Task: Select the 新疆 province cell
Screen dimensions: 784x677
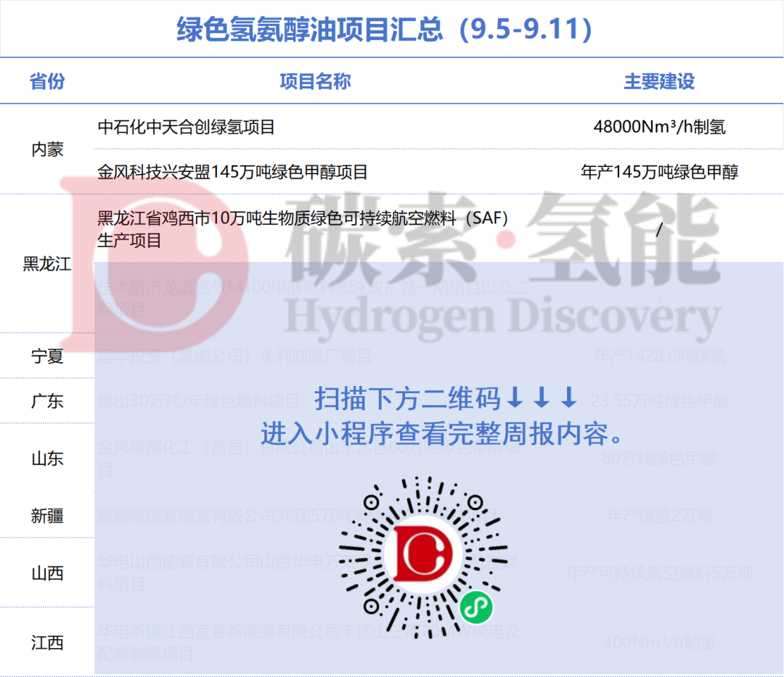Action: (x=47, y=516)
